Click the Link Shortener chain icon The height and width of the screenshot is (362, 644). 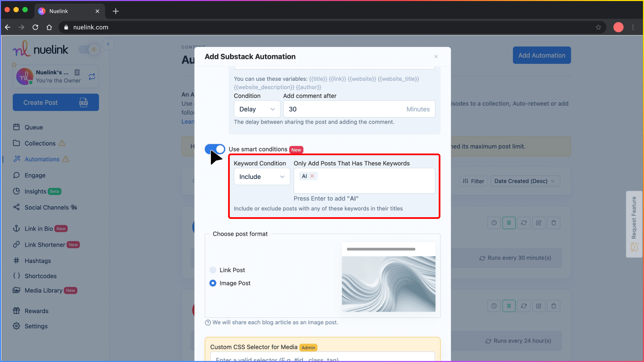16,245
